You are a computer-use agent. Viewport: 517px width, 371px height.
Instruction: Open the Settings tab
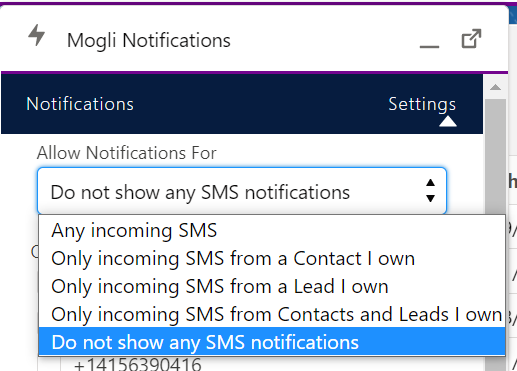pyautogui.click(x=422, y=104)
